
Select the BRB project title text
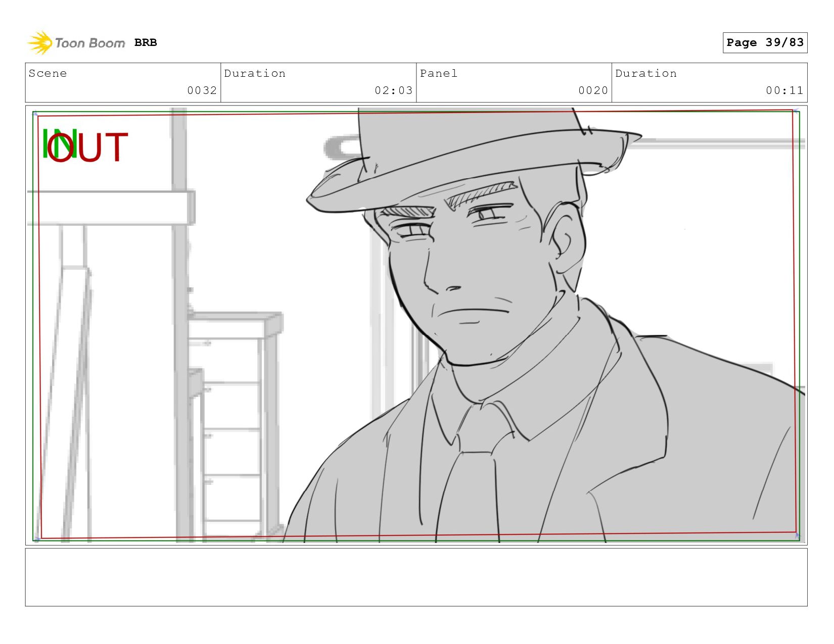pyautogui.click(x=146, y=43)
